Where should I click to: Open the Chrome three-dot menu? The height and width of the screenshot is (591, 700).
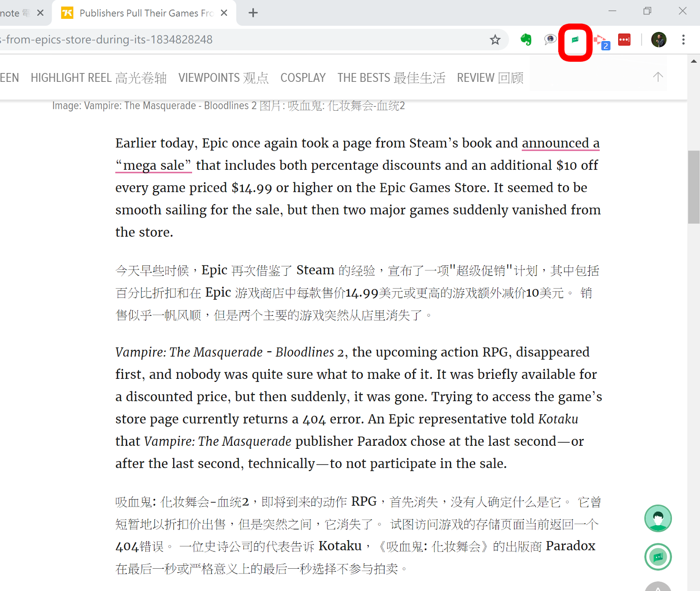pyautogui.click(x=683, y=40)
